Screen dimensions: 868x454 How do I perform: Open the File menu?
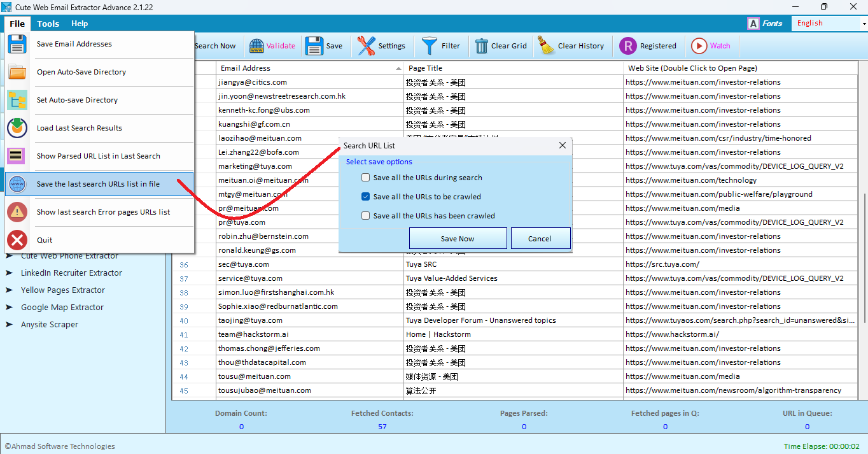pos(17,24)
